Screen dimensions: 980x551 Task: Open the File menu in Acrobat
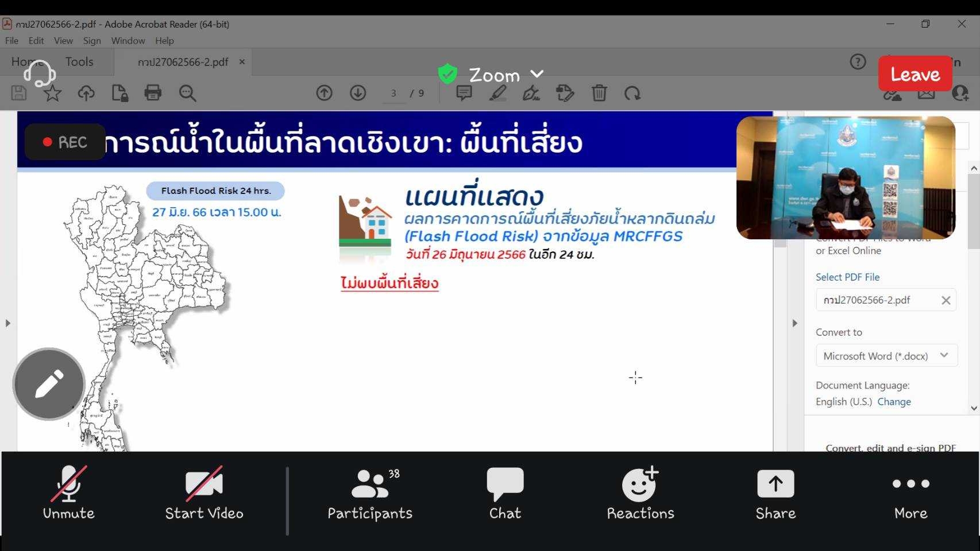[11, 41]
